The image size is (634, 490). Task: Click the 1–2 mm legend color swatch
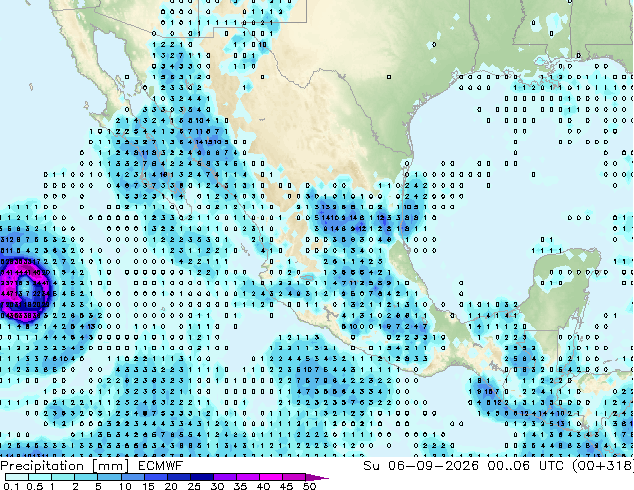[x=63, y=477]
